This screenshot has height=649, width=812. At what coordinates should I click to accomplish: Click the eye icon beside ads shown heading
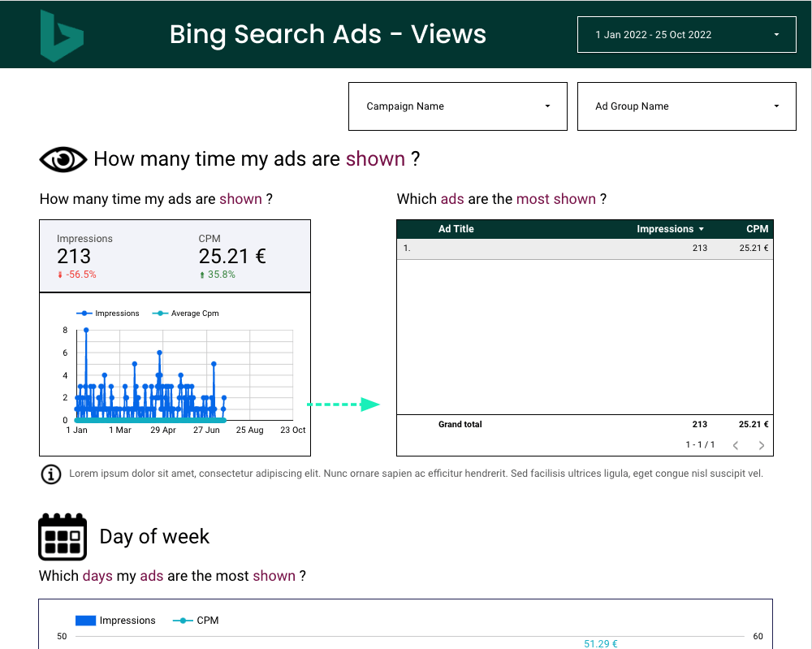coord(63,159)
